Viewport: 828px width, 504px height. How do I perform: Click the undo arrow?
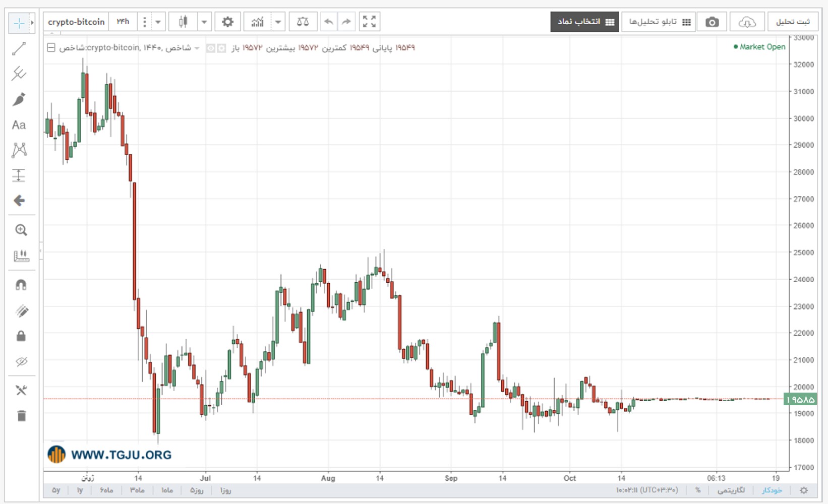click(328, 22)
